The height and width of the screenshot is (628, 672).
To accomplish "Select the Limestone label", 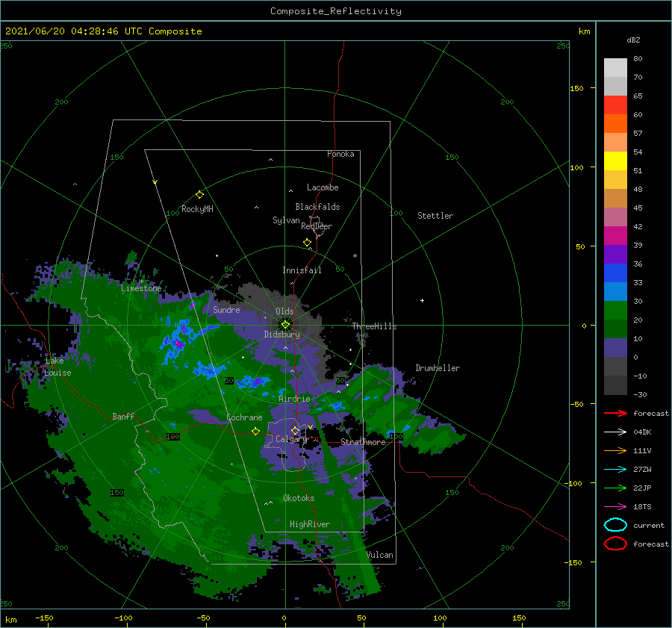I will 141,288.
